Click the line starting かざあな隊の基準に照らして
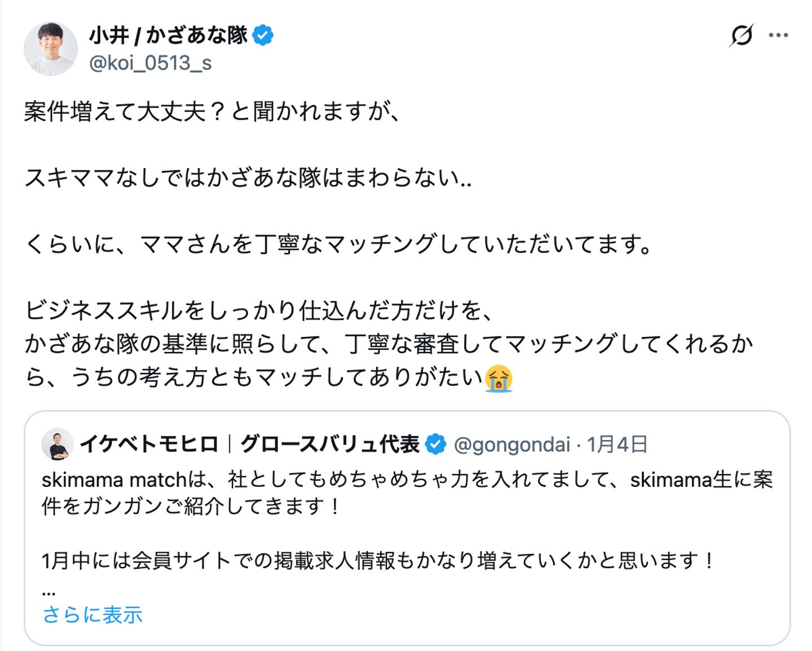This screenshot has width=812, height=651. pyautogui.click(x=389, y=344)
